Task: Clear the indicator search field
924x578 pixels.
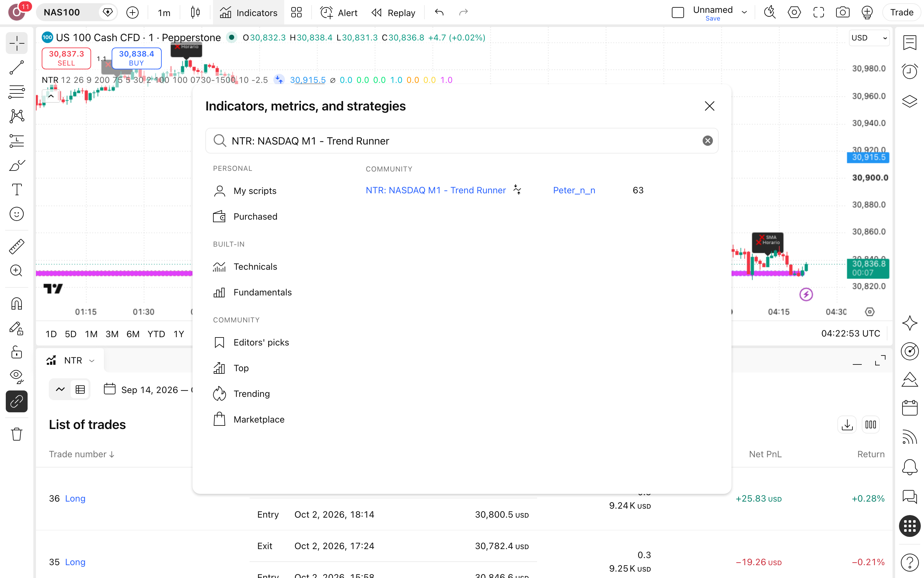Action: pos(707,141)
